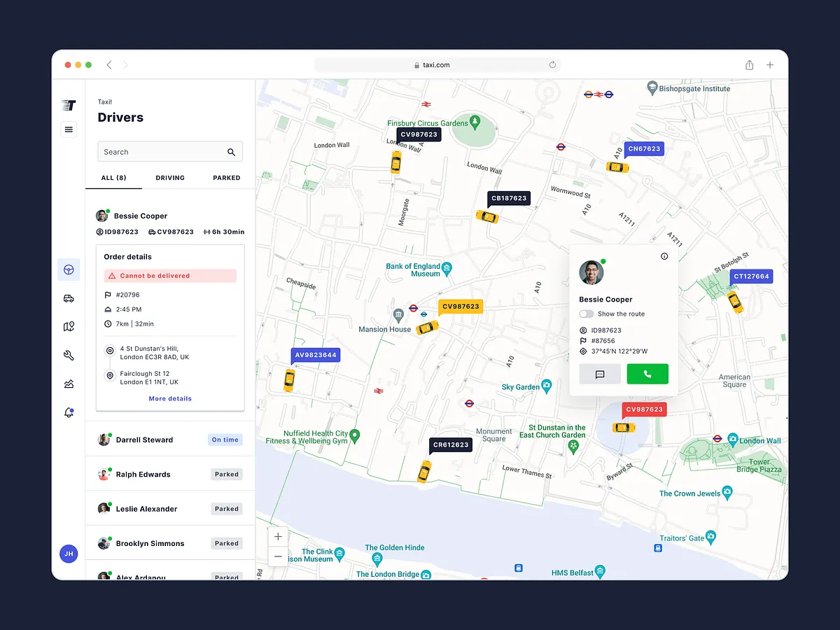Zoom in using the map plus button
This screenshot has width=840, height=630.
[x=277, y=535]
